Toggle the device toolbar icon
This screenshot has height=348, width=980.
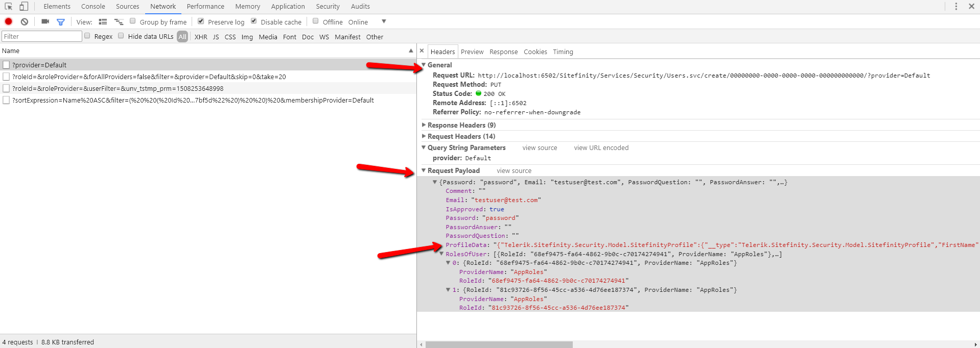[24, 7]
